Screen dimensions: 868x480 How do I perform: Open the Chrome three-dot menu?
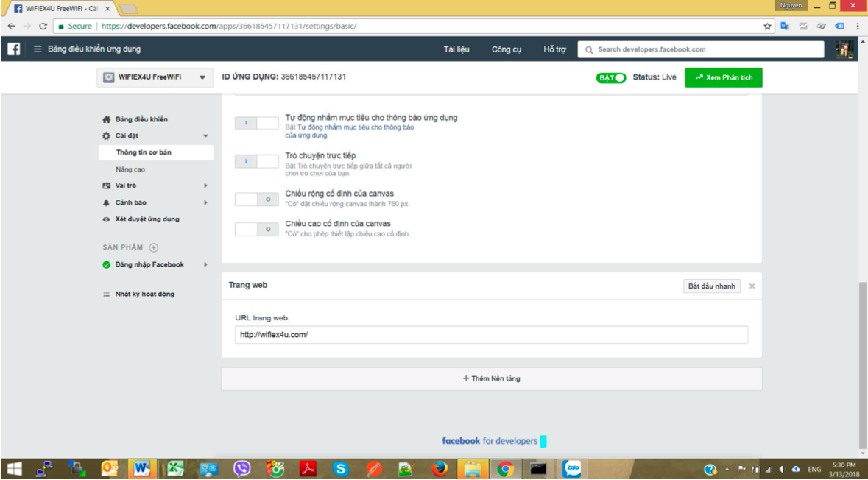tap(858, 26)
